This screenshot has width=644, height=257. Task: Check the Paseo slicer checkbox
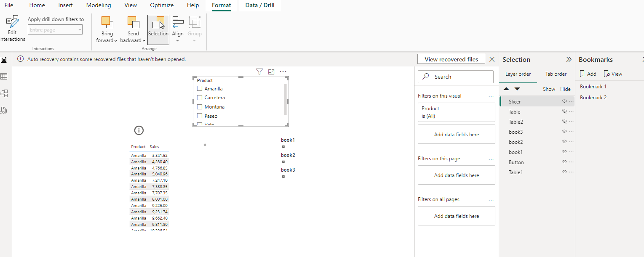200,116
